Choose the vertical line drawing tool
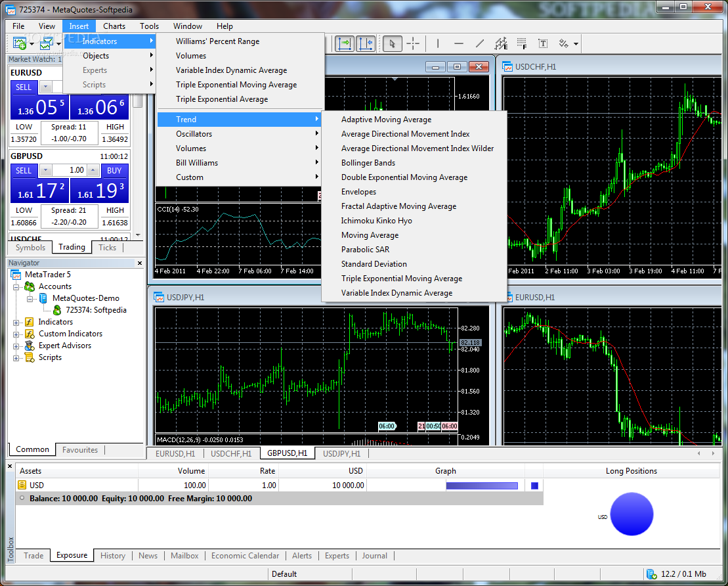 click(438, 43)
